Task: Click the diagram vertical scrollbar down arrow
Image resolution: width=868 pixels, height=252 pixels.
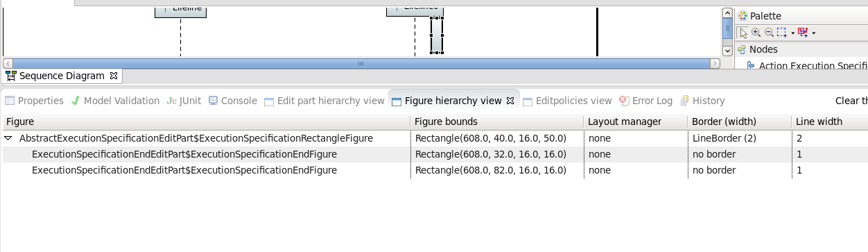Action: point(727,51)
